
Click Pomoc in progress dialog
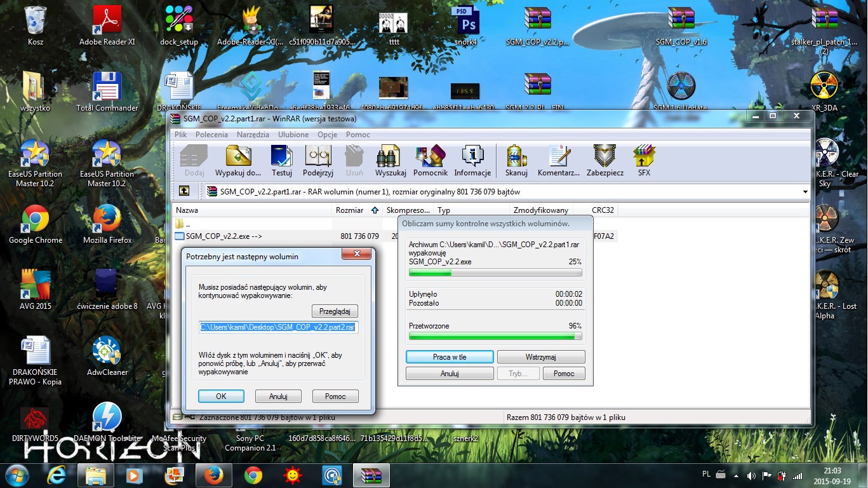point(564,374)
